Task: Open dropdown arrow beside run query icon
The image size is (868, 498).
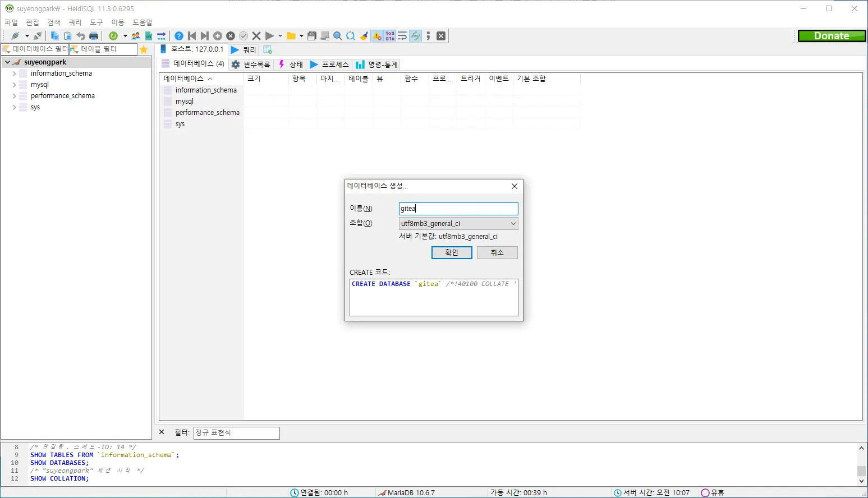Action: pyautogui.click(x=280, y=36)
